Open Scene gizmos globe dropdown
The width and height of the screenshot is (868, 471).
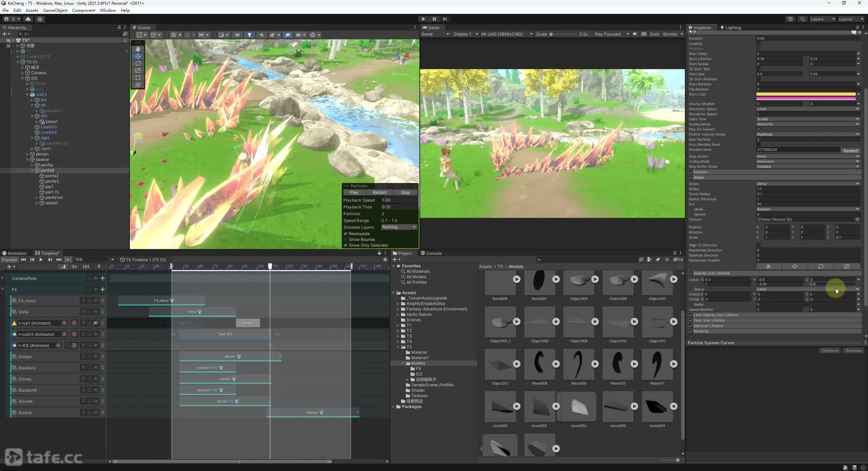tap(315, 35)
